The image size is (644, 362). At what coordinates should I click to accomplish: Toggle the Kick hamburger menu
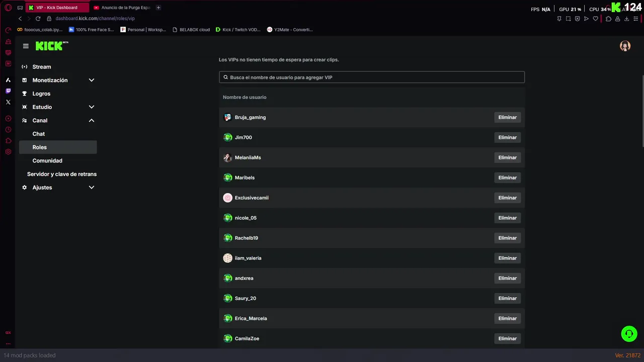pos(26,46)
